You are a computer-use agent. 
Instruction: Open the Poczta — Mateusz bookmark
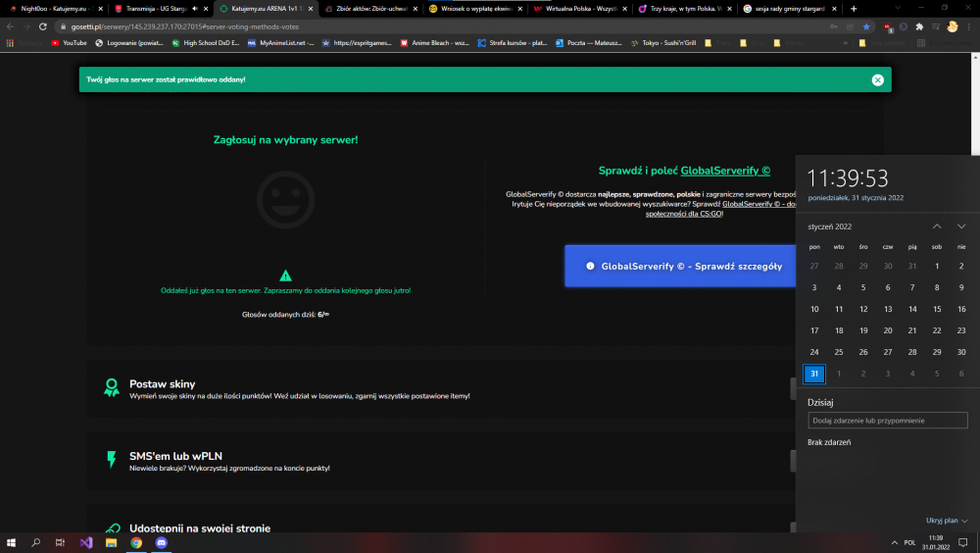click(589, 43)
